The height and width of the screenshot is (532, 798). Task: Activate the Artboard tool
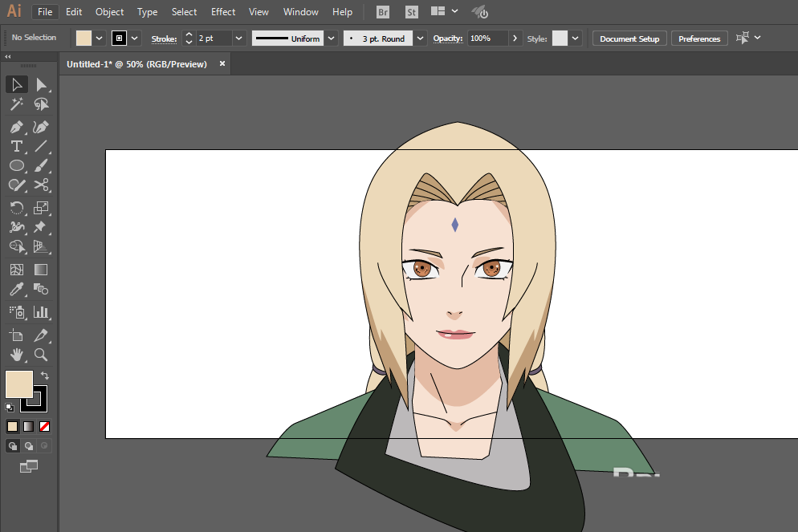tap(17, 335)
